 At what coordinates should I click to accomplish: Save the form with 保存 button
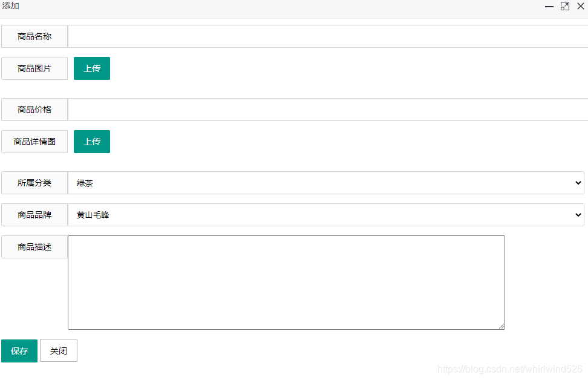[19, 351]
